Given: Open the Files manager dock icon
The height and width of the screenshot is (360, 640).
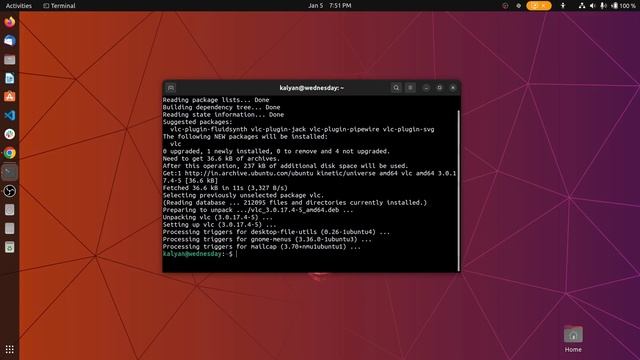Looking at the screenshot, I should [10, 60].
